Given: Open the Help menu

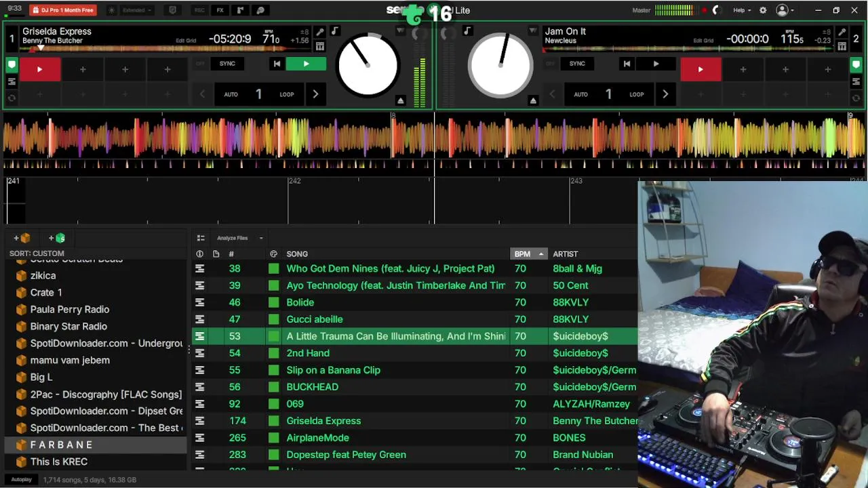Looking at the screenshot, I should click(742, 10).
